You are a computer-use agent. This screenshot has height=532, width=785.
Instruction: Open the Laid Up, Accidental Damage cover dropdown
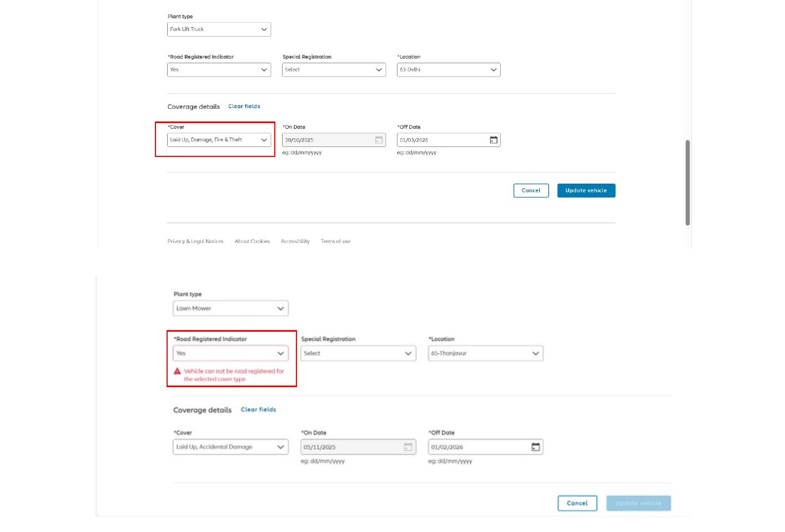[x=231, y=447]
